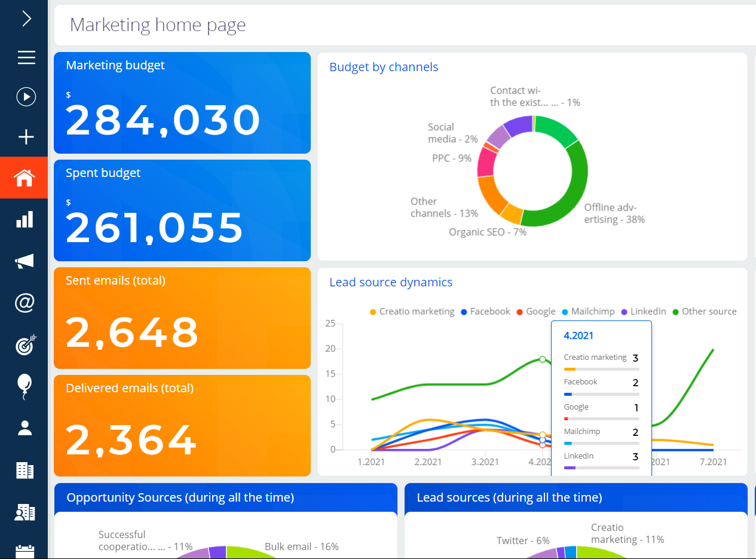Click the Budget by channels title
The height and width of the screenshot is (559, 756).
pos(384,67)
